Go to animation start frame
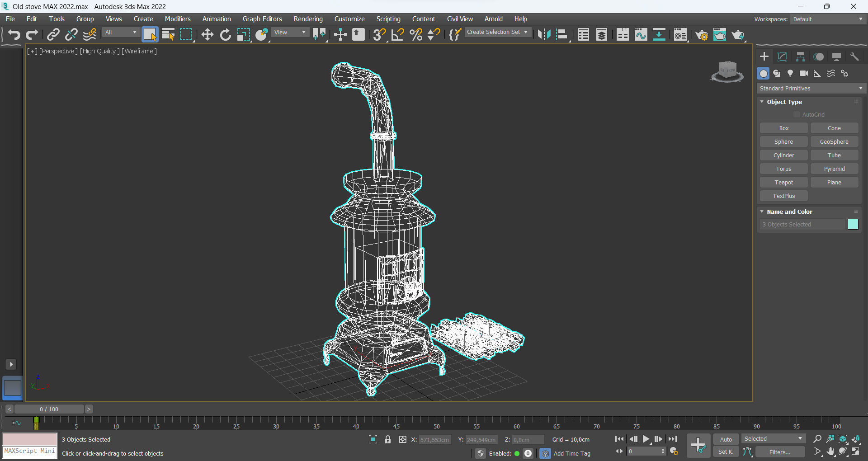This screenshot has width=868, height=461. (619, 439)
